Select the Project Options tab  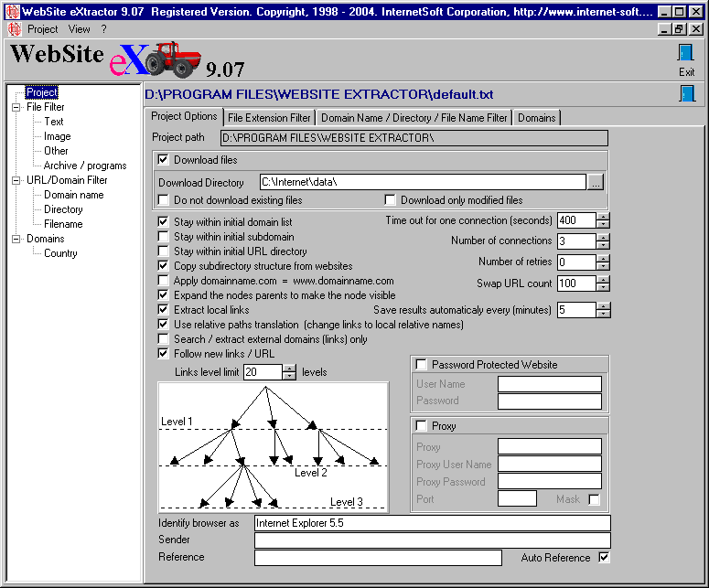[184, 116]
